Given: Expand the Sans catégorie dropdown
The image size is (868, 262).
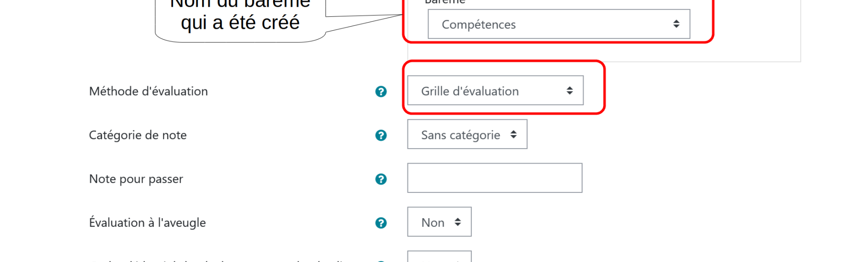Looking at the screenshot, I should (x=467, y=134).
